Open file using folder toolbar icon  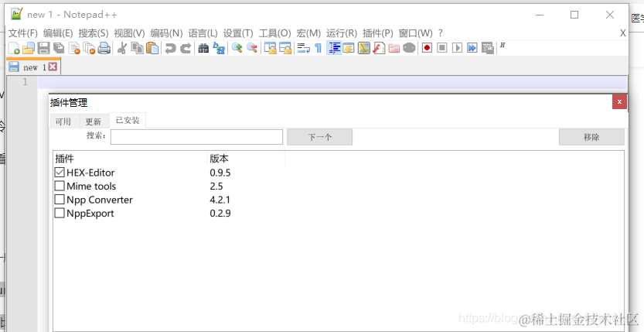coord(29,48)
